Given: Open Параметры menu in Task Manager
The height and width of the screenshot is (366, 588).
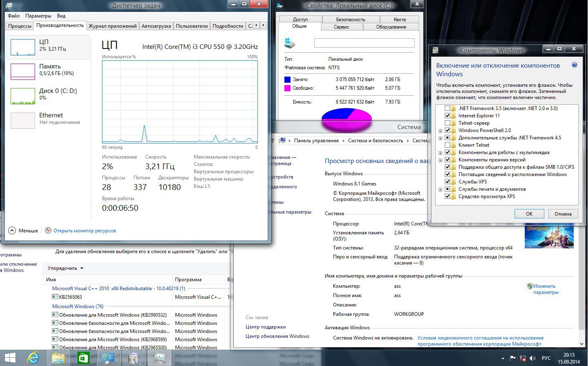Looking at the screenshot, I should (x=38, y=16).
